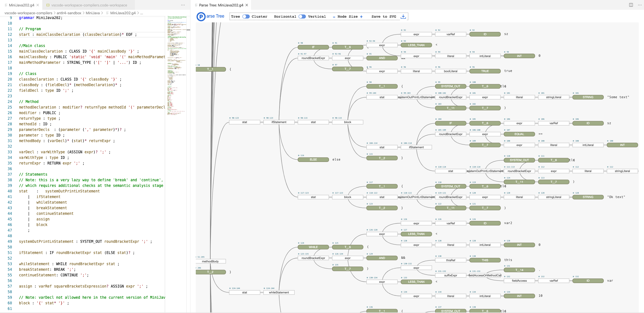Toggle the Tree/Cluster layout switch
Screen dimensions: 644x313
(x=246, y=17)
